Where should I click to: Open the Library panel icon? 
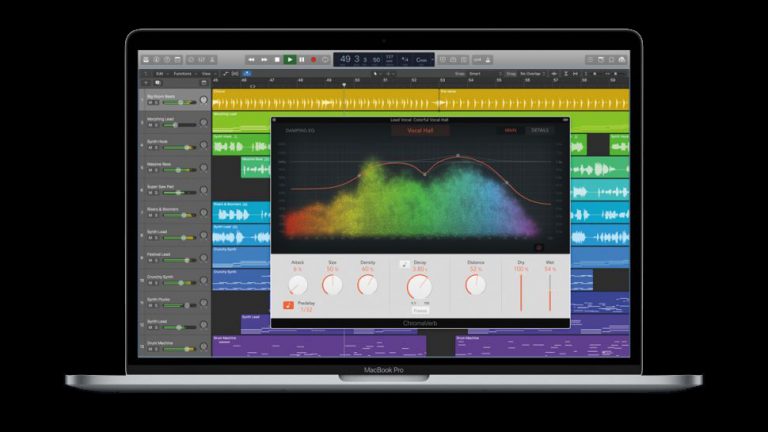tap(146, 60)
